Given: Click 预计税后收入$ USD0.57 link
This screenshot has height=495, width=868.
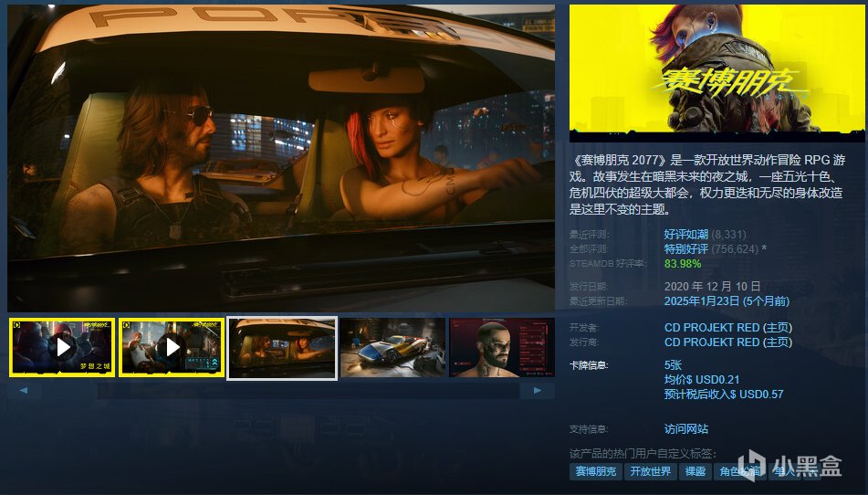Looking at the screenshot, I should tap(724, 395).
